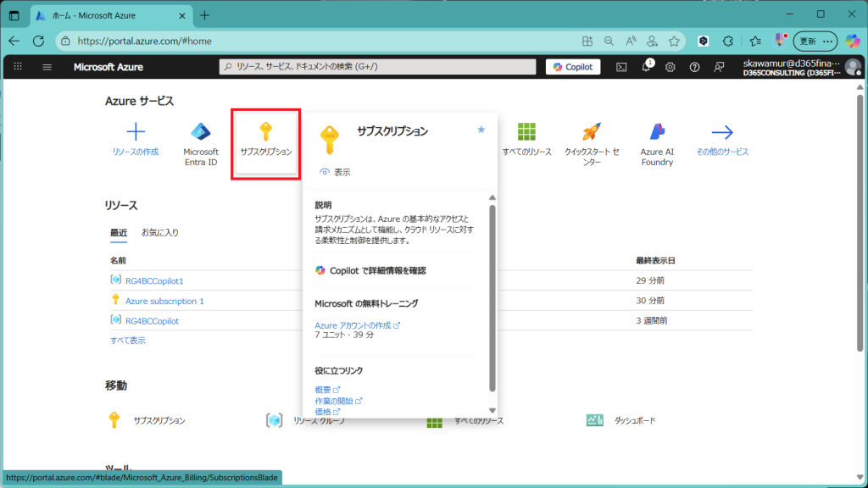Click the Azure AI Foundry service icon
868x488 pixels.
[657, 132]
